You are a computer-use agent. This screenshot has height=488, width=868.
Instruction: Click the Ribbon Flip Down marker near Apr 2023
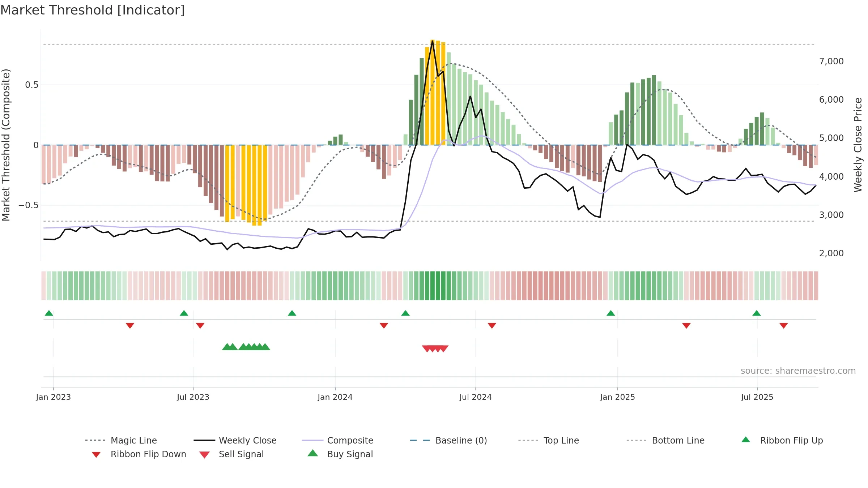[x=130, y=326]
